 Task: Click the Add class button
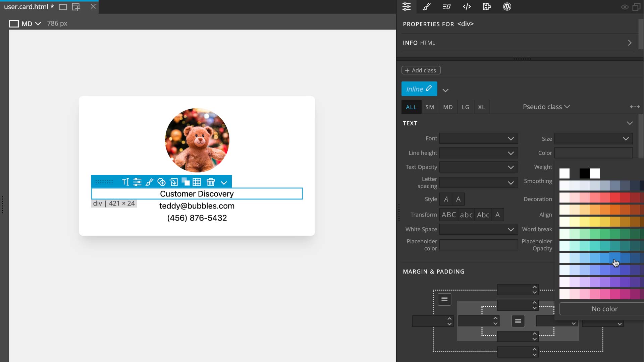coord(421,70)
